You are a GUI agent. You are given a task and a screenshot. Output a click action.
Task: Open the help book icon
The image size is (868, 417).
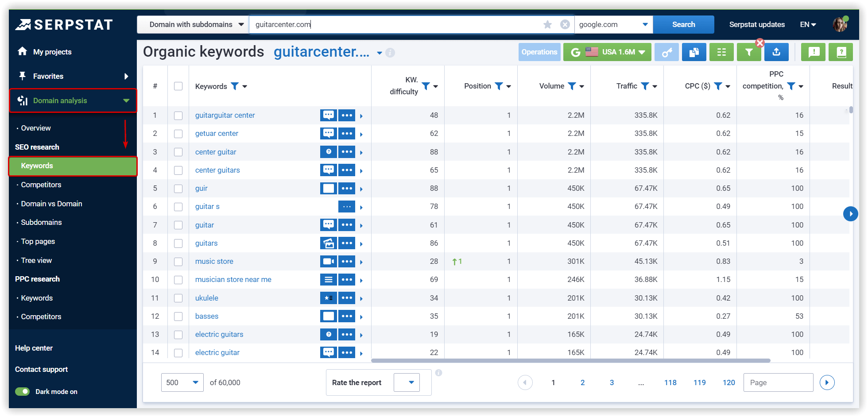coord(841,52)
